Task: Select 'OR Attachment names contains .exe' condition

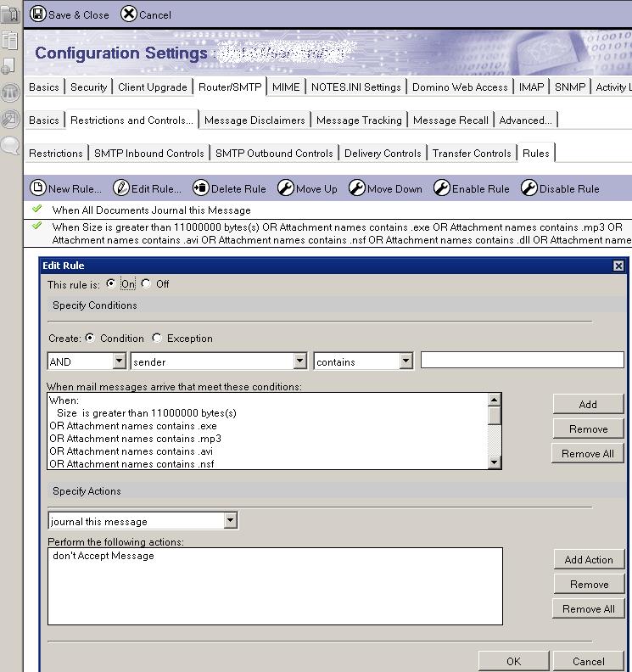Action: click(133, 426)
